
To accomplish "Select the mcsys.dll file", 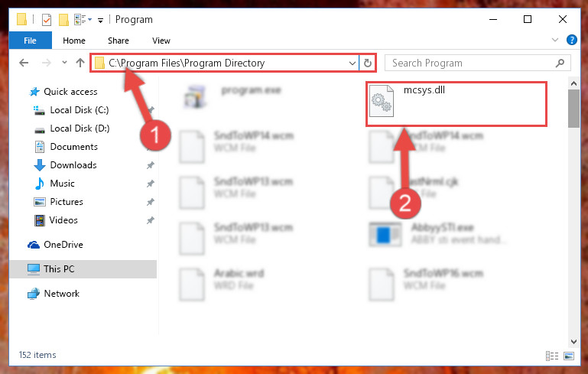I will point(456,104).
